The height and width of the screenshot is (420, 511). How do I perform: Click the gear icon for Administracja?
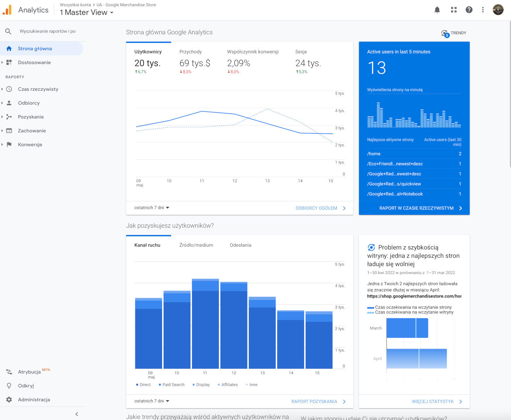9,400
